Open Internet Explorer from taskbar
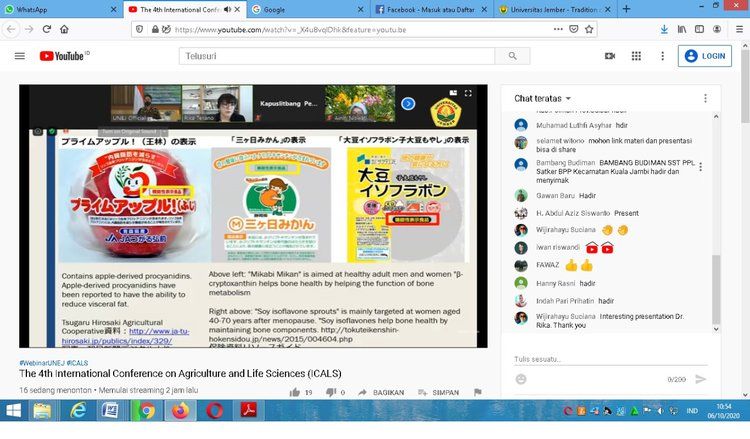The width and height of the screenshot is (750, 439). (x=77, y=411)
